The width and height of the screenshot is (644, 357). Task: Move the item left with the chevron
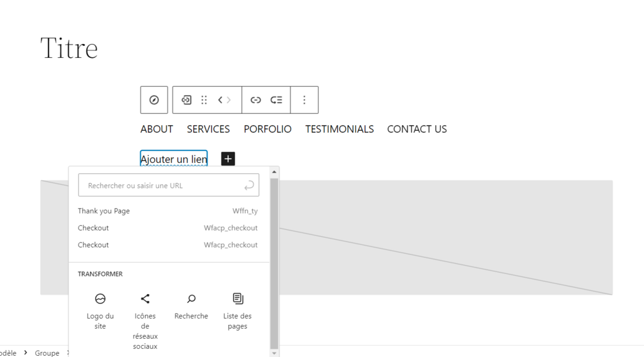220,100
